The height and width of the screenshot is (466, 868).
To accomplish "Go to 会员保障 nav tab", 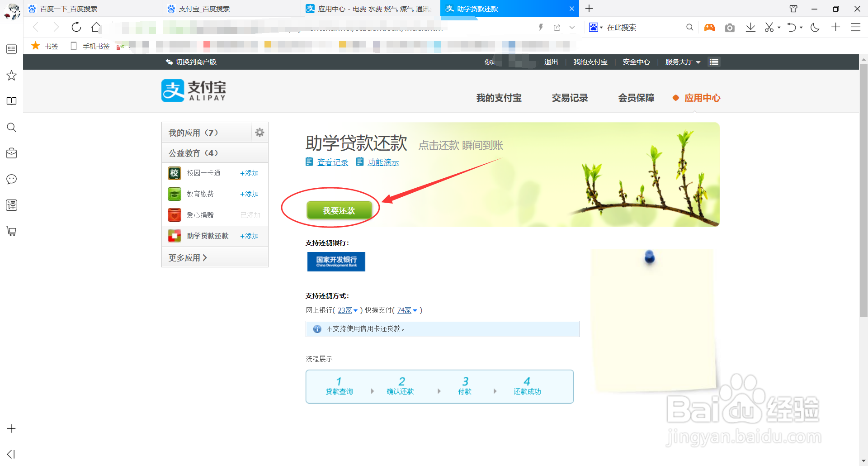I will (636, 98).
